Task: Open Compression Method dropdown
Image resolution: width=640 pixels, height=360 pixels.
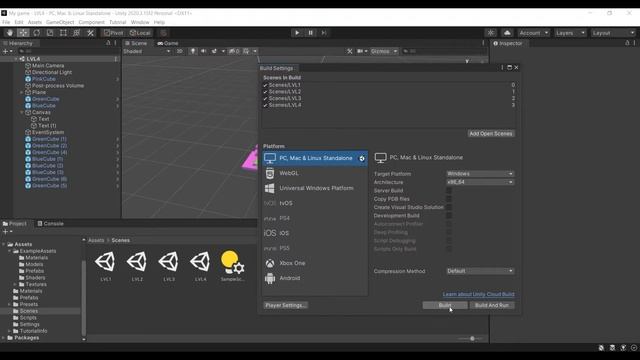Action: coord(480,271)
